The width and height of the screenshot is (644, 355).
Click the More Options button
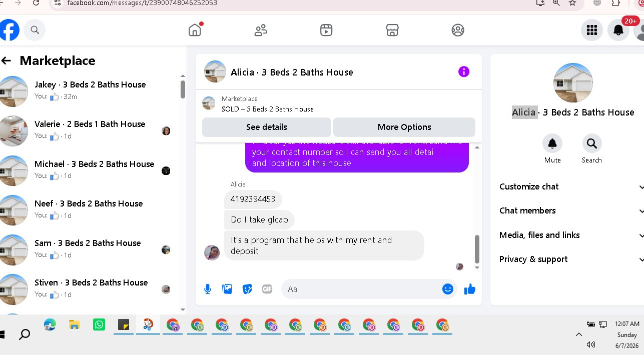pyautogui.click(x=404, y=127)
